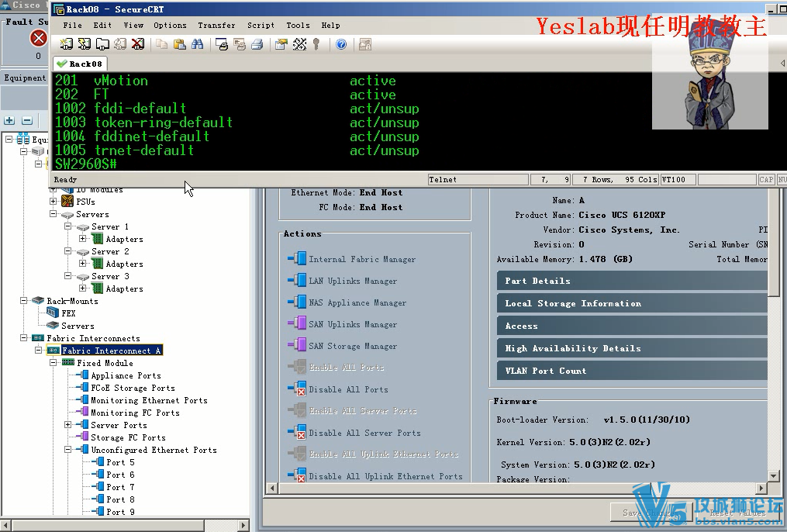Click the Find binoculars icon
Screen dimensions: 787x532
coord(197,44)
